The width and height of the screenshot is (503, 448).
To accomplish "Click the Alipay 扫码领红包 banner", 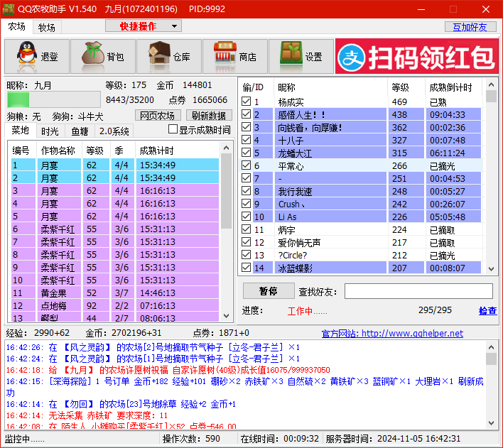I will [416, 57].
